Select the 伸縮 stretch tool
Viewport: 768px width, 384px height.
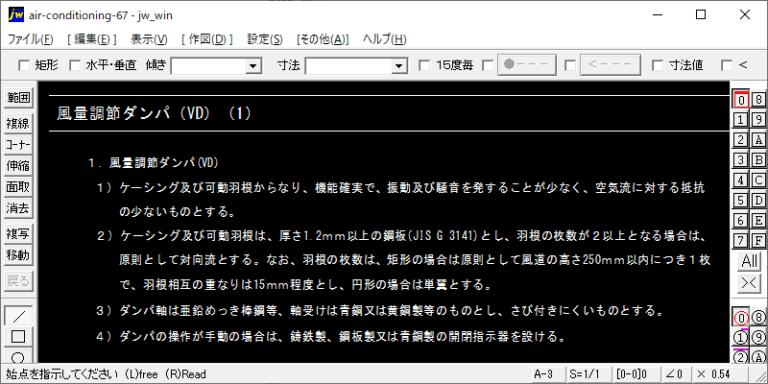[18, 166]
